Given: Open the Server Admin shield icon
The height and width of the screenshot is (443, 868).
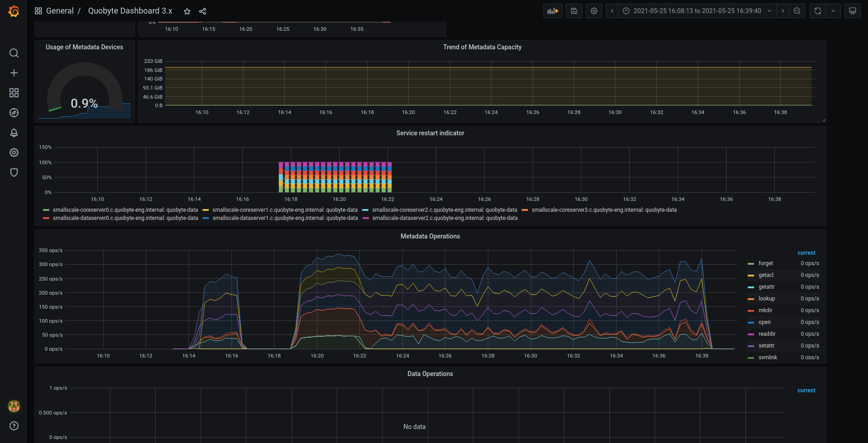Looking at the screenshot, I should [14, 172].
